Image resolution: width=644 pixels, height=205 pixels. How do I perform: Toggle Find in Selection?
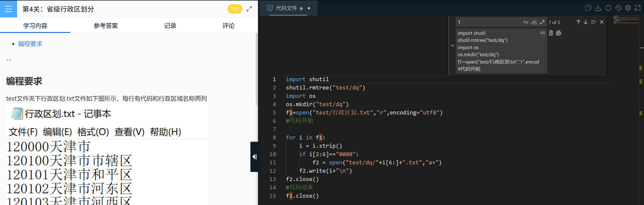coord(593,22)
